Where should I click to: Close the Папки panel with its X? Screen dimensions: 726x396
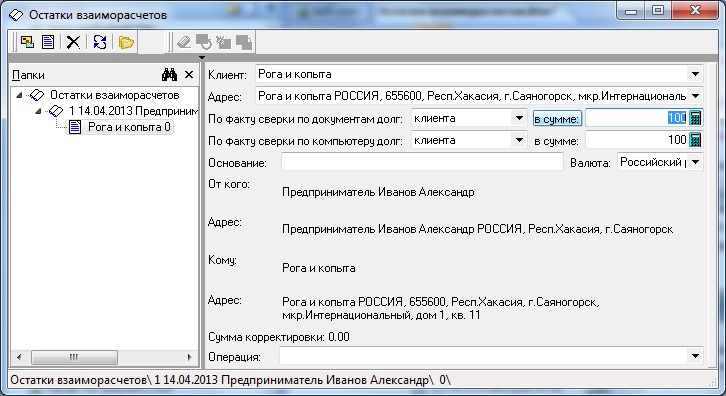[189, 75]
